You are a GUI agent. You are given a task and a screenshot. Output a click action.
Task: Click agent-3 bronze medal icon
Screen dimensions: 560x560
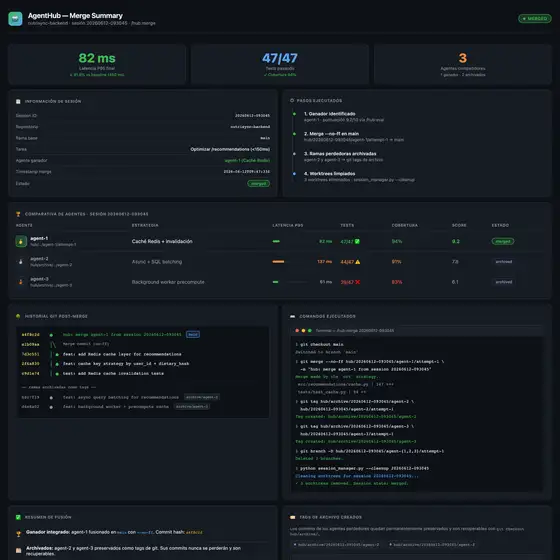21,282
